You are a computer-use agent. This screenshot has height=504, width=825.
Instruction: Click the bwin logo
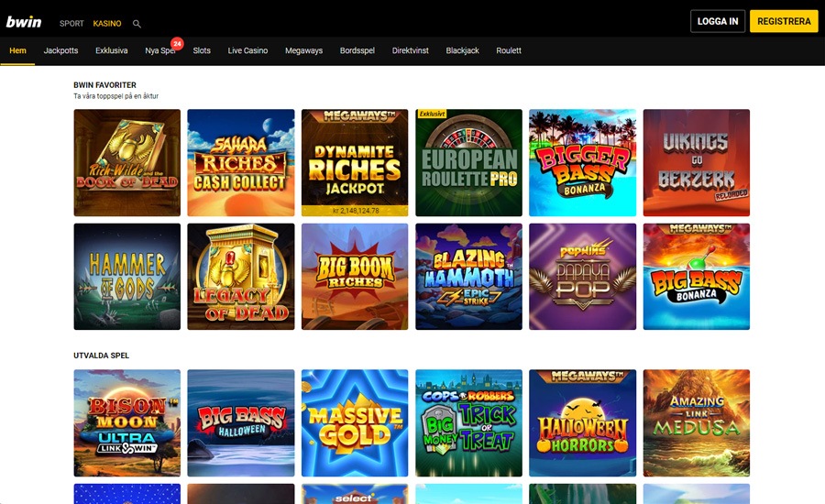(24, 22)
